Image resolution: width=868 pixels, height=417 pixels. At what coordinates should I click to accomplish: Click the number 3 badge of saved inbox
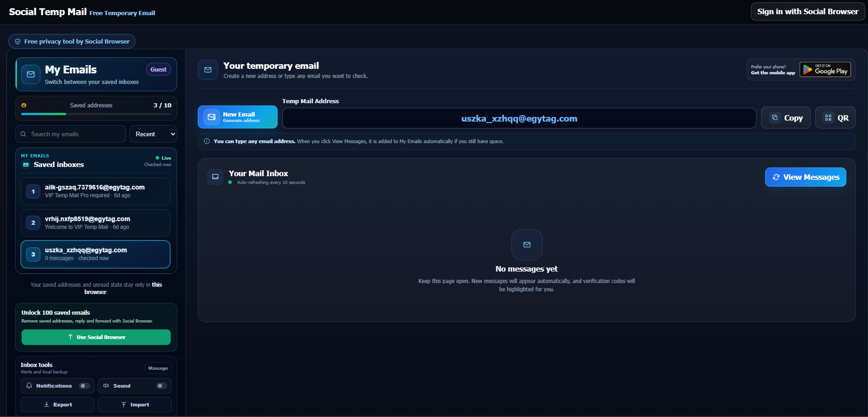click(x=33, y=254)
